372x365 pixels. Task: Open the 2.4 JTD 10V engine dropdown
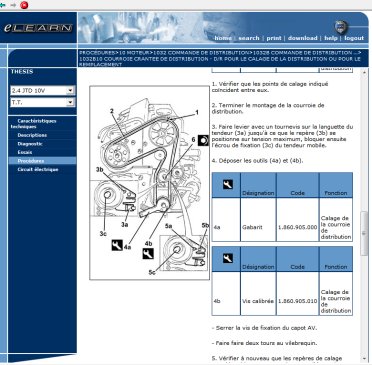click(x=43, y=91)
